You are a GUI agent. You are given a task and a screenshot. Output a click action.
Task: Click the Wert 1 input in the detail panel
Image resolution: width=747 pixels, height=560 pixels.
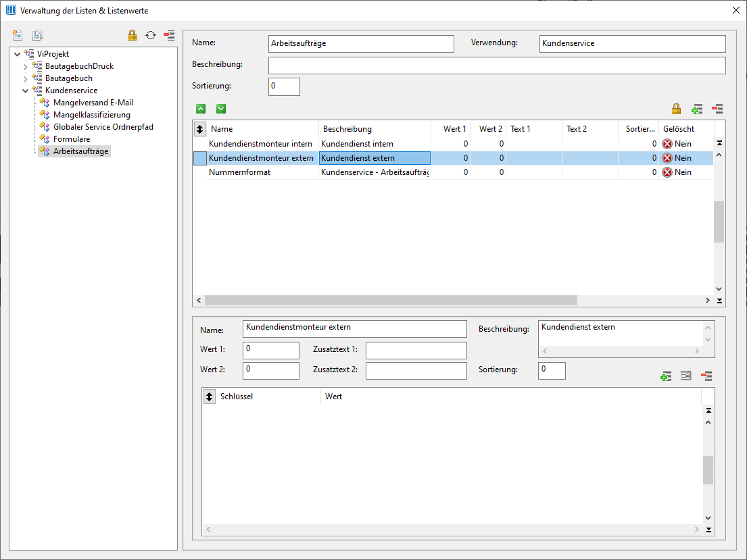point(270,350)
